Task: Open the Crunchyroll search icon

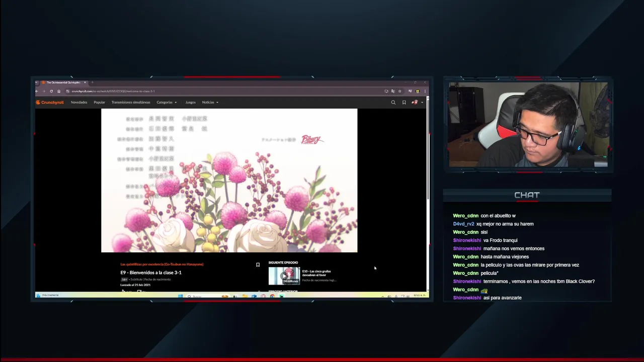Action: click(393, 102)
